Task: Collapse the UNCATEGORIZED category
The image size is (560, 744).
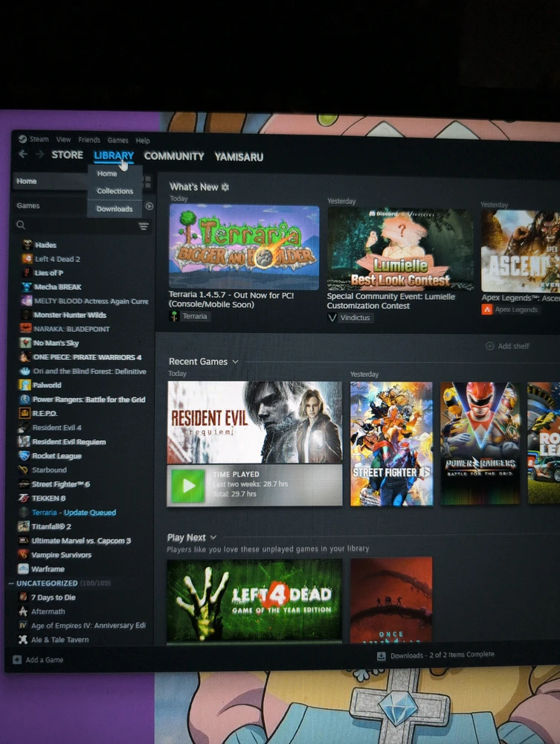Action: (11, 583)
